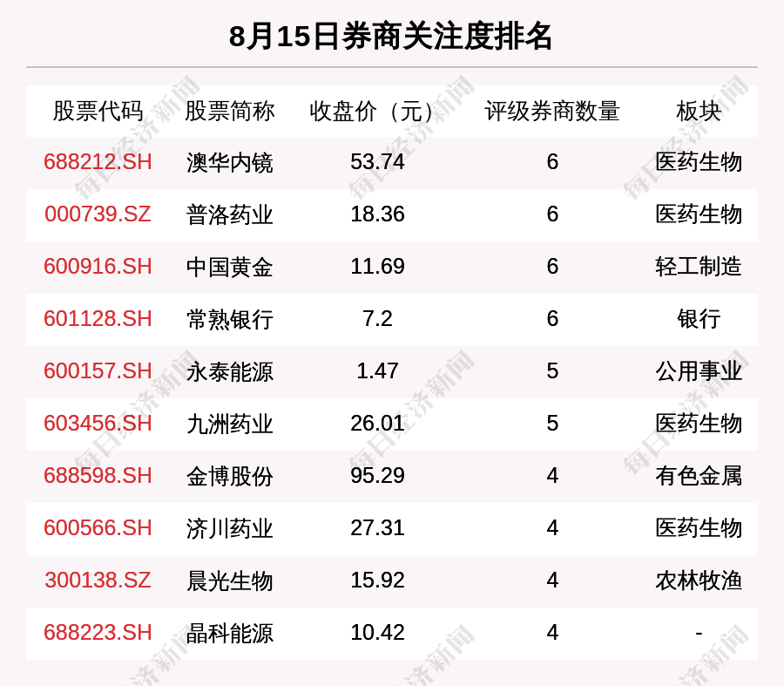Click stock code 688223.SH
This screenshot has height=686, width=784.
(x=98, y=633)
